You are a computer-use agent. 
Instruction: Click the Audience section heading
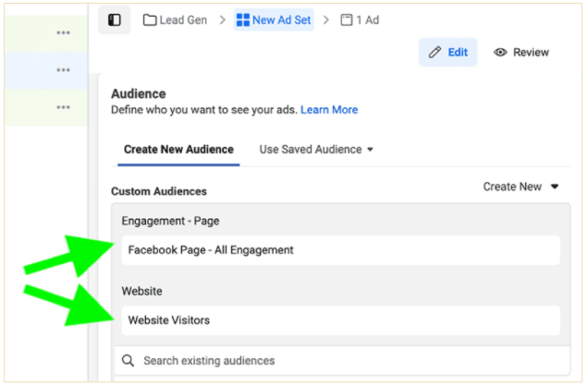point(139,93)
